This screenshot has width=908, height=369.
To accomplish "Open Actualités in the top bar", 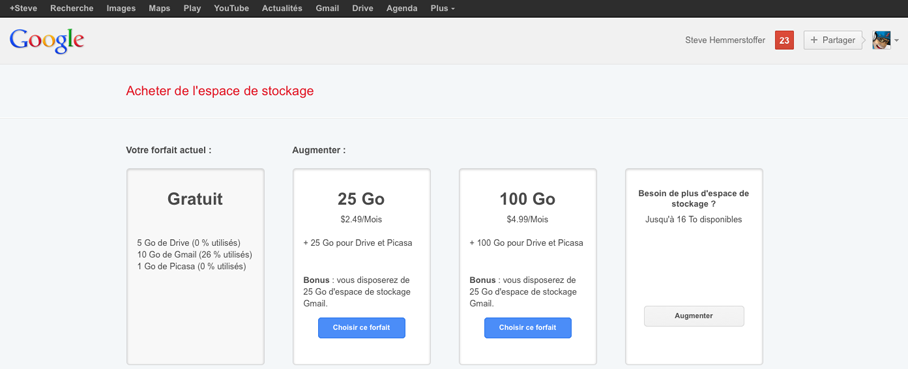I will click(282, 9).
